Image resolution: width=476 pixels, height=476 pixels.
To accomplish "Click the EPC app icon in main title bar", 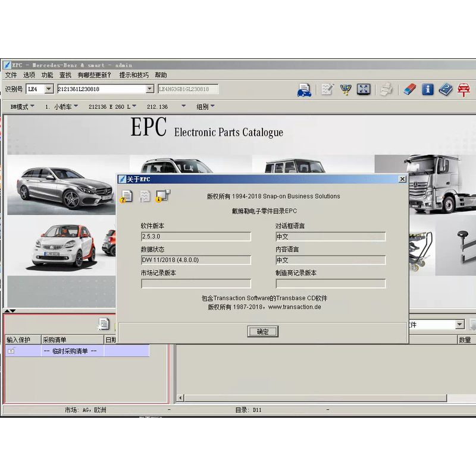I will point(7,65).
